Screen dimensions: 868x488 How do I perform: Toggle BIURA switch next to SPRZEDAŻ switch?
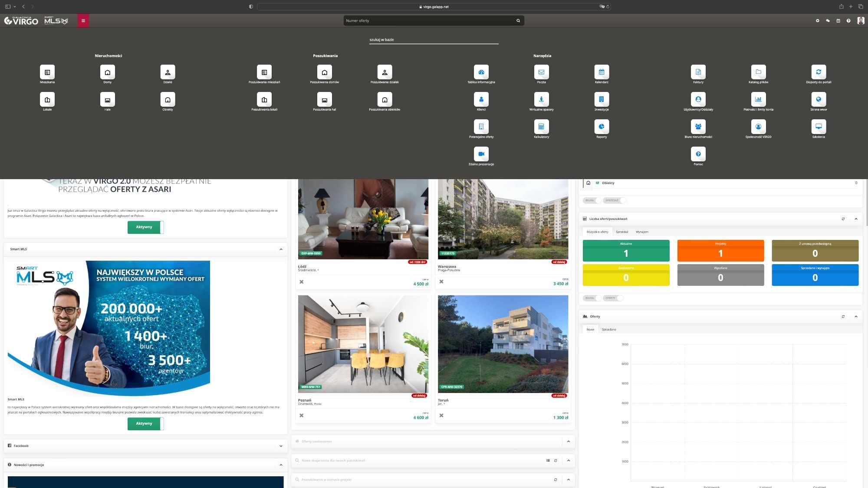592,200
